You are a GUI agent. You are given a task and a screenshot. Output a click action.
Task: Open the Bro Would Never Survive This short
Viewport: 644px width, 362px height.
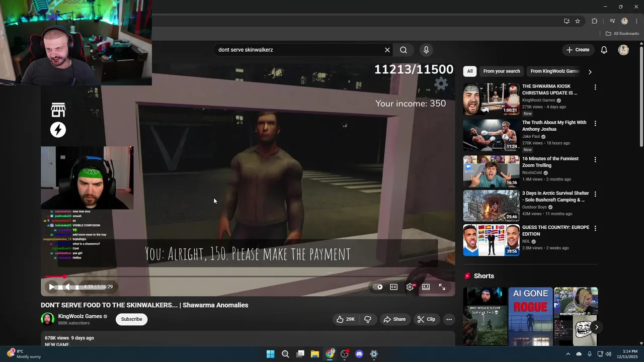click(x=485, y=316)
